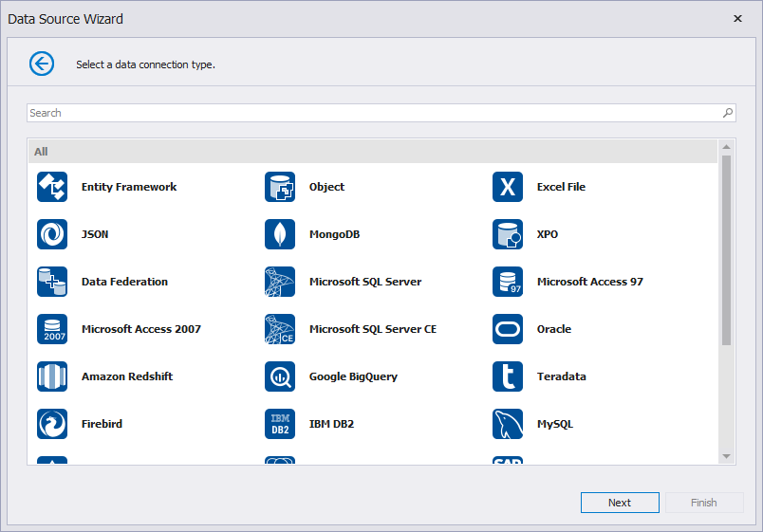Screen dimensions: 763x532
Task: Select the JSON connection icon
Action: click(x=52, y=234)
